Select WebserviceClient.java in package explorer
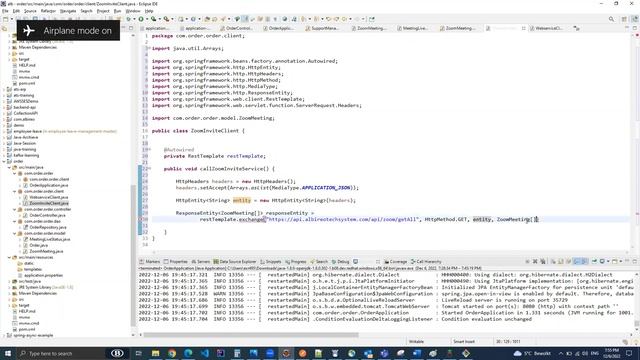The image size is (640, 360). point(49,197)
